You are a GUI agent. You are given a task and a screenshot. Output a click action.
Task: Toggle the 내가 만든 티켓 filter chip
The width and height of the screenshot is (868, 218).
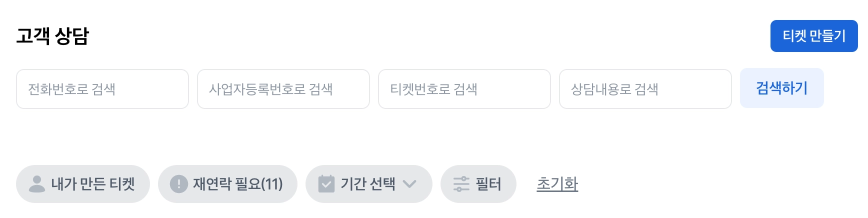[83, 184]
